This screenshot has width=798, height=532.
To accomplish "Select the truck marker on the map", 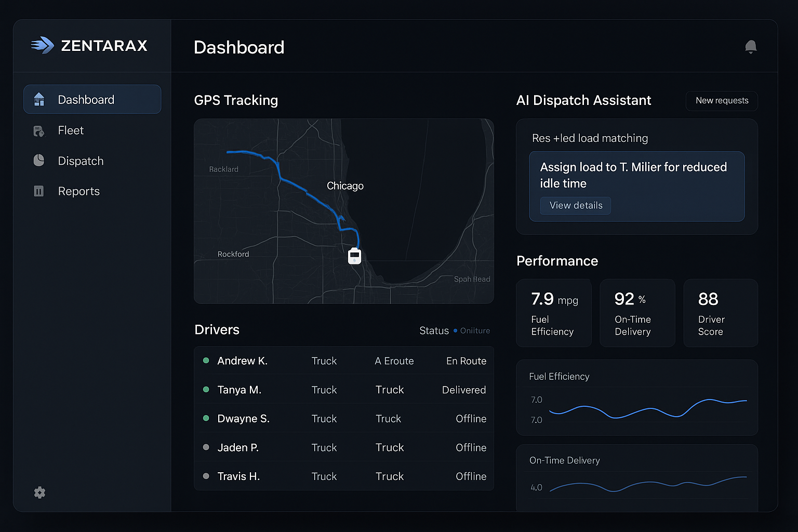I will pos(354,256).
